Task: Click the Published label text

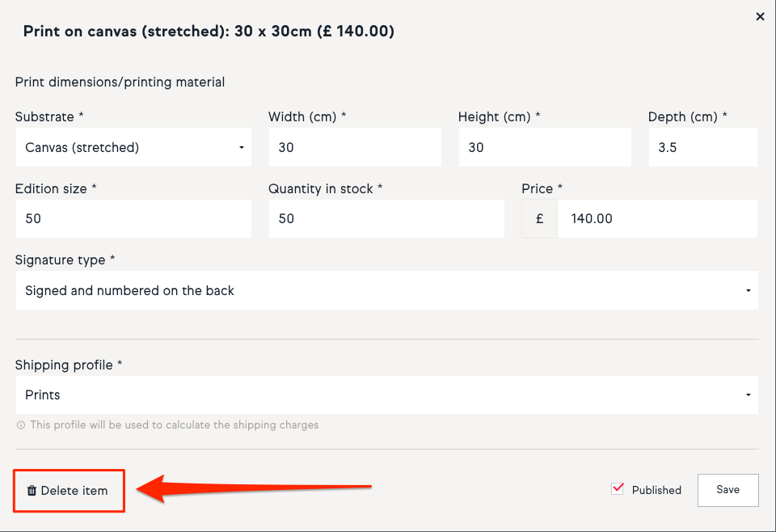Action: coord(656,490)
